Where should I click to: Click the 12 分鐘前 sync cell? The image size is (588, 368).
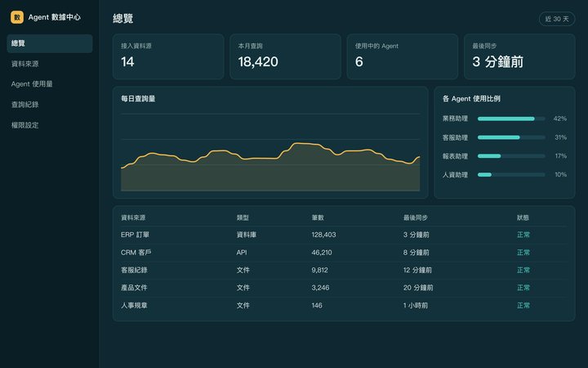pyautogui.click(x=418, y=270)
